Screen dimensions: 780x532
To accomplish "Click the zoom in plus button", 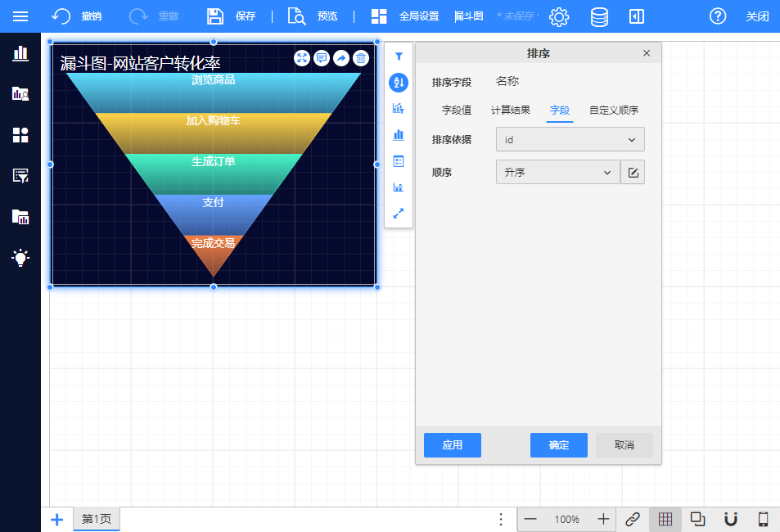I will tap(603, 519).
